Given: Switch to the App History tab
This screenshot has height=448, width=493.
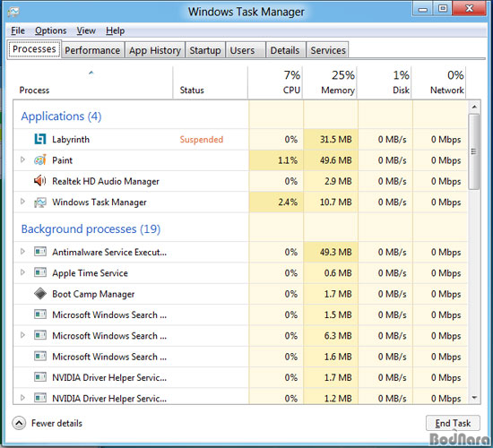Looking at the screenshot, I should pyautogui.click(x=155, y=50).
